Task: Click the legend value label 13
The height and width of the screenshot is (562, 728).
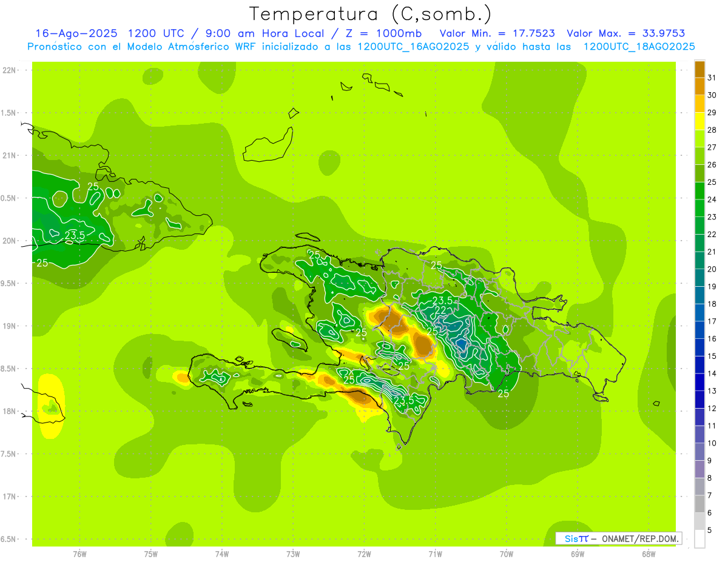Action: coord(712,391)
